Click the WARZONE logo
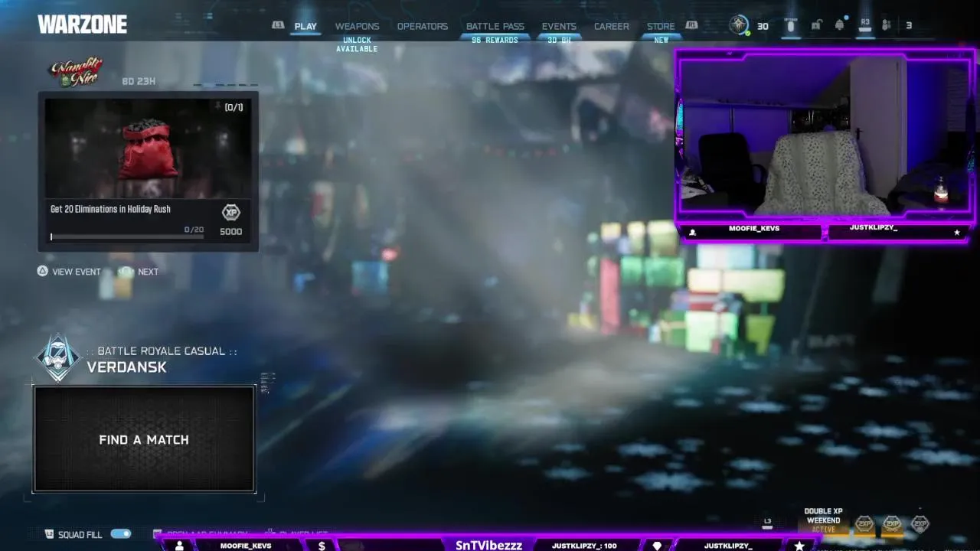This screenshot has height=551, width=980. pos(82,24)
